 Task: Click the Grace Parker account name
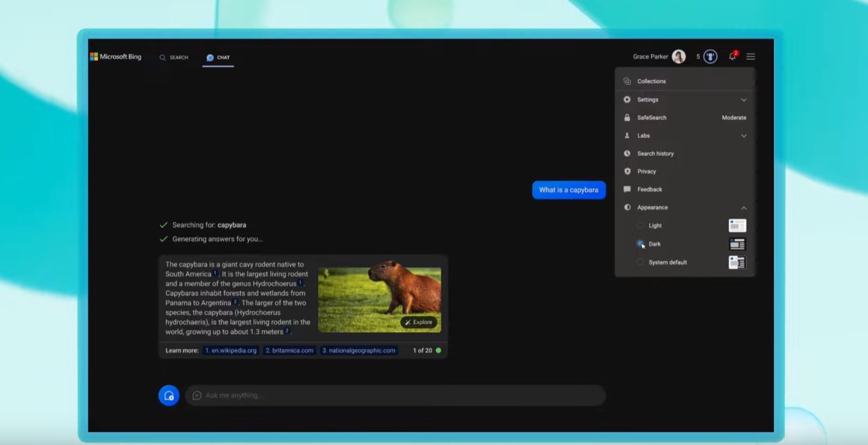tap(650, 56)
